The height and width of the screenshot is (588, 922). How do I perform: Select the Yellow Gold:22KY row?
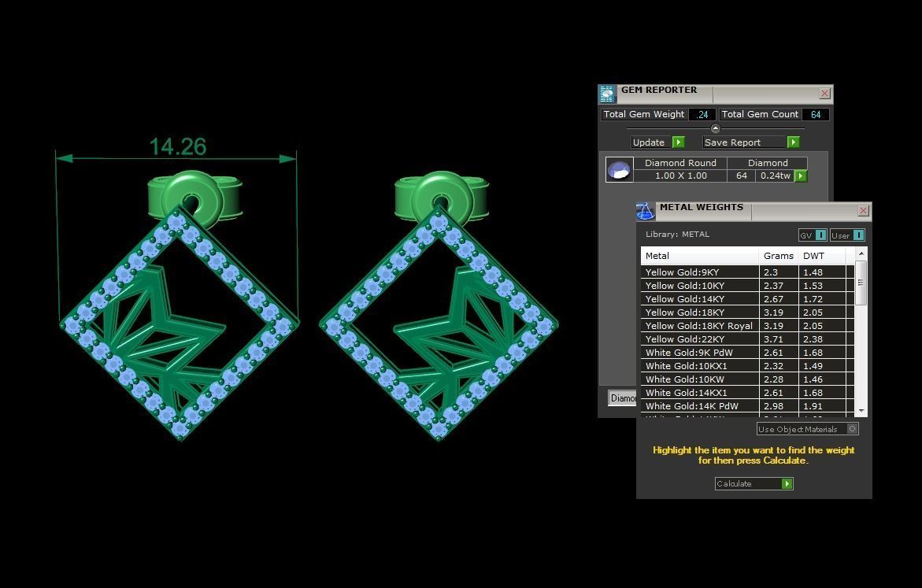tap(747, 339)
